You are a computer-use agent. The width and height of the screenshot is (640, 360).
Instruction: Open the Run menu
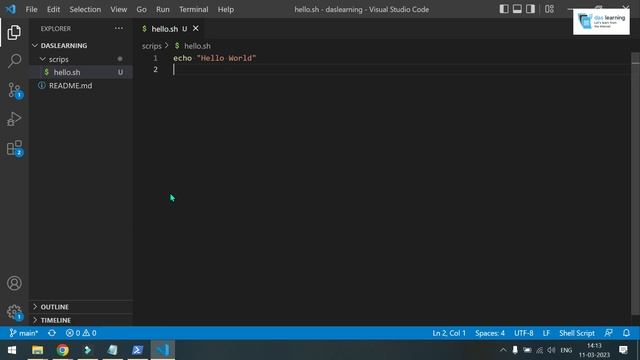click(162, 9)
